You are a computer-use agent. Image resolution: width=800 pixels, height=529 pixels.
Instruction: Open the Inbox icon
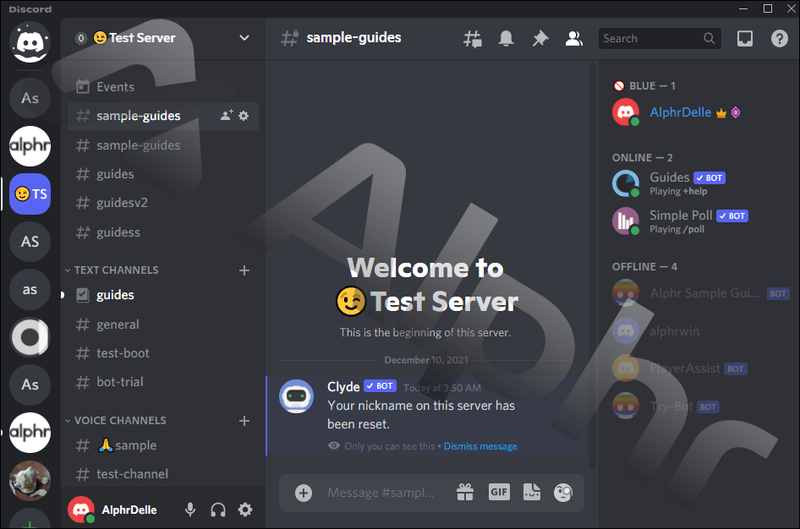point(745,39)
